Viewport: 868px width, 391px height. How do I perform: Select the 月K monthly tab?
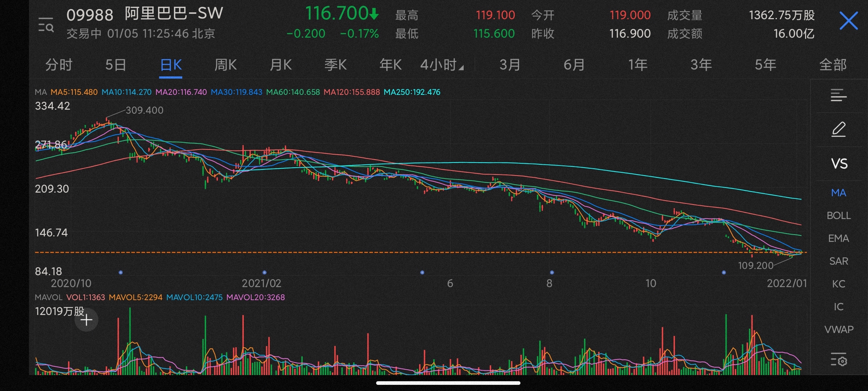(281, 65)
